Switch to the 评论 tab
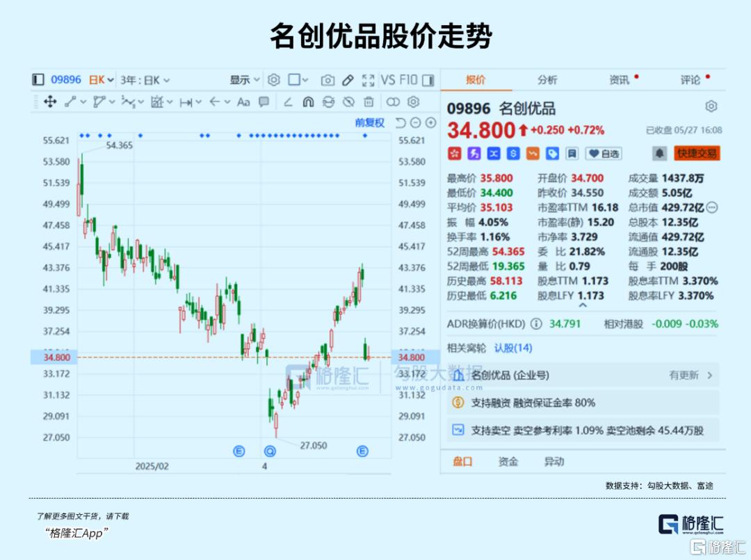Image resolution: width=751 pixels, height=560 pixels. (691, 80)
